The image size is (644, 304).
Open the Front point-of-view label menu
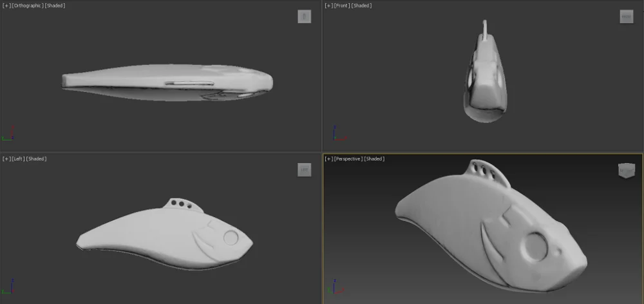pos(342,5)
